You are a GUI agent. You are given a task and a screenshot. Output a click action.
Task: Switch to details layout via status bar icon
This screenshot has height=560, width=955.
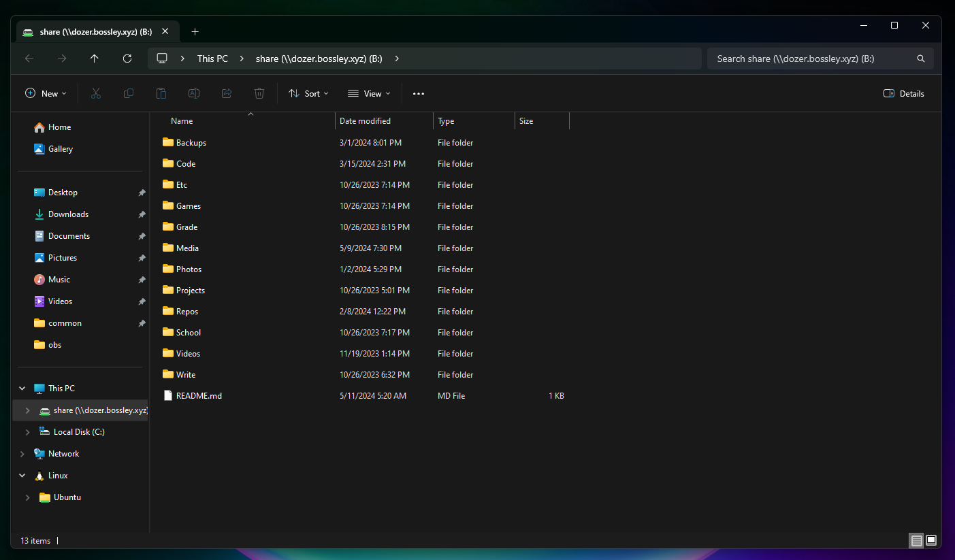point(916,540)
